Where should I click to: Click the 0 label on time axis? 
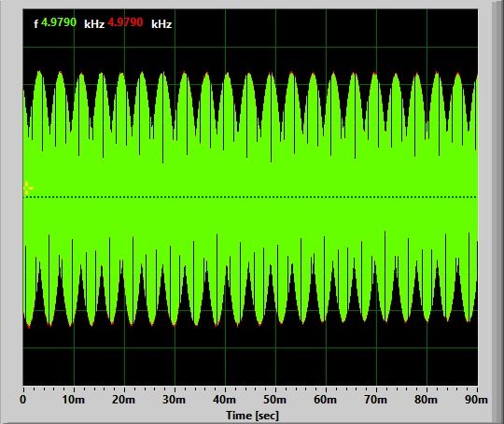coord(22,400)
